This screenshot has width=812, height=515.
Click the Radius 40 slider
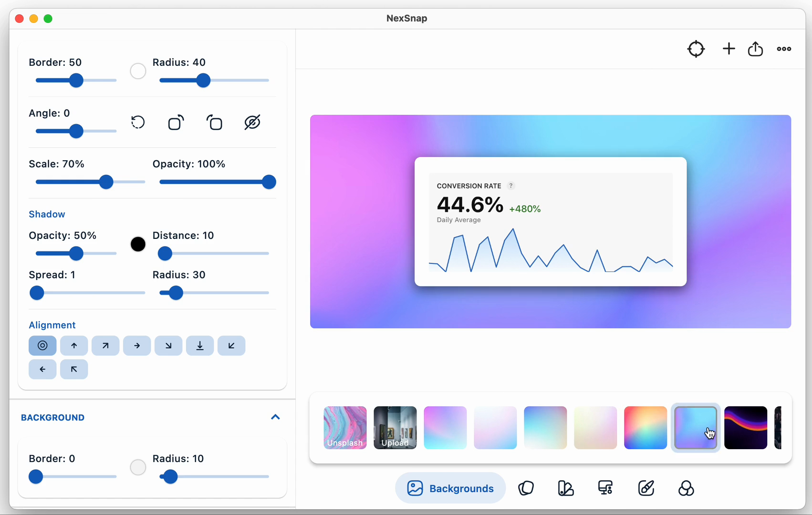(x=214, y=81)
